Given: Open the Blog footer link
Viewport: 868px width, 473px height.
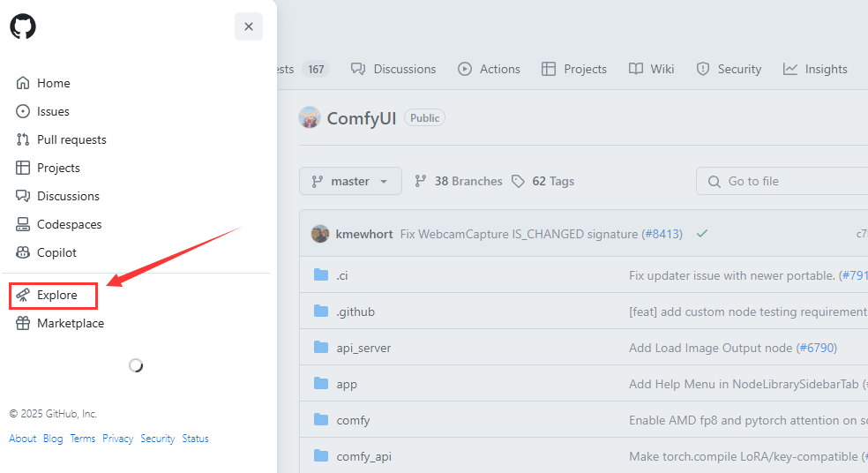Looking at the screenshot, I should click(53, 439).
